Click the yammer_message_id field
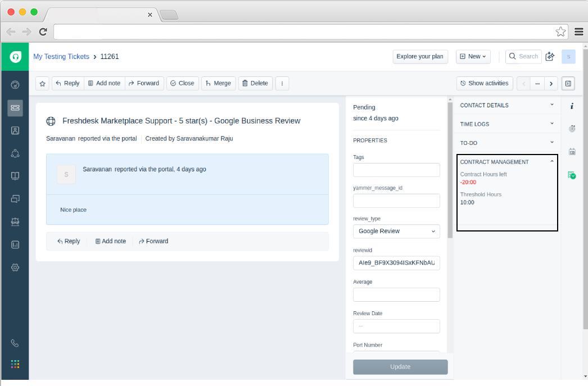The height and width of the screenshot is (386, 588). click(396, 201)
